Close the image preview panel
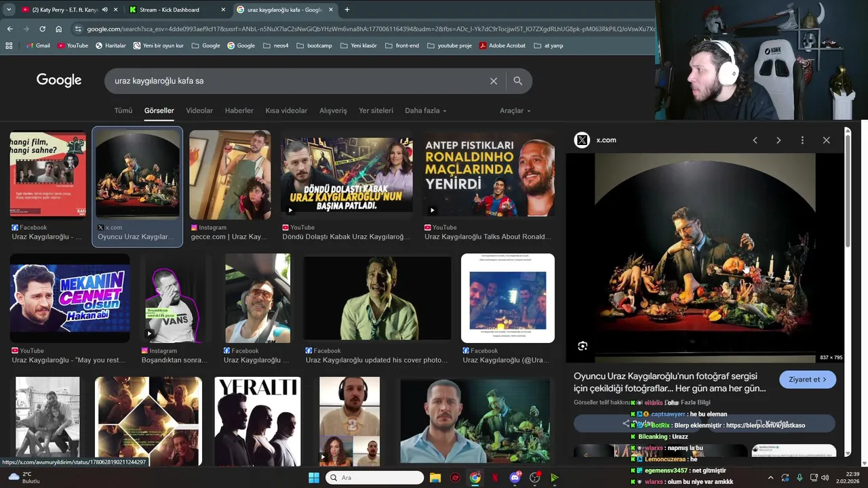Image resolution: width=868 pixels, height=488 pixels. (826, 140)
